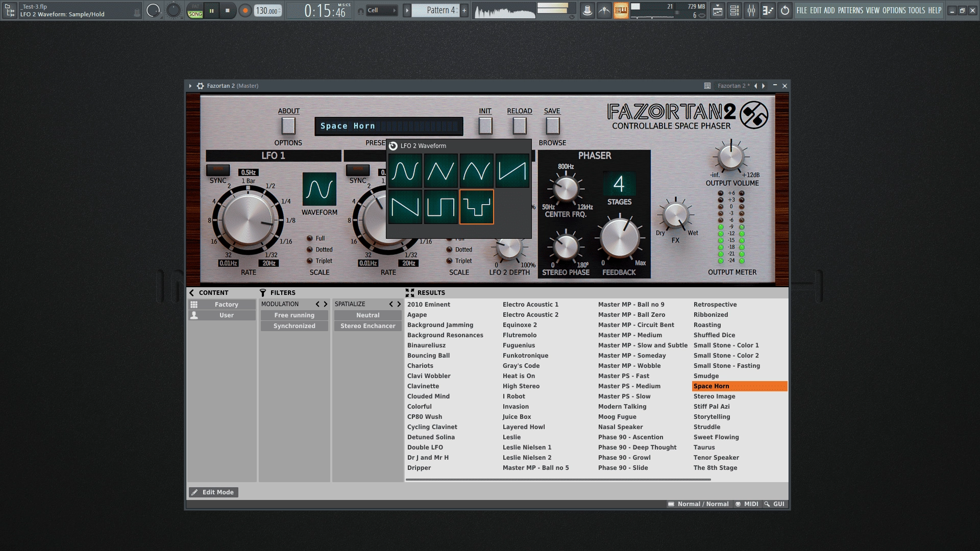Open the PATTERNS menu
The width and height of the screenshot is (980, 551).
[850, 10]
